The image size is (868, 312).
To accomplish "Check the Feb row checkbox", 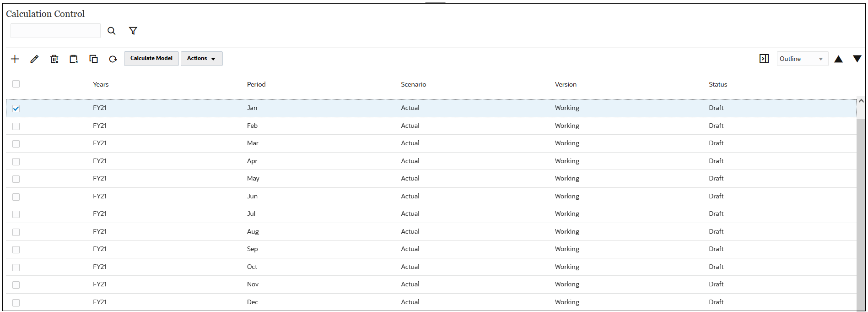I will pos(16,126).
